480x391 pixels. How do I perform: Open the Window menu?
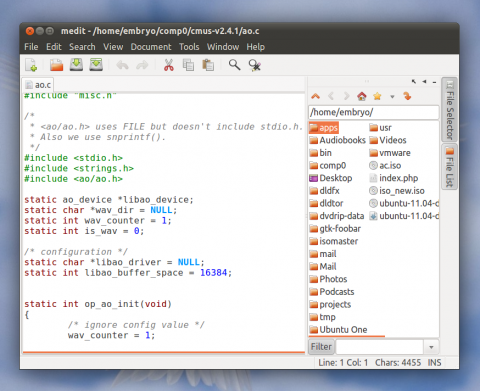click(x=223, y=47)
